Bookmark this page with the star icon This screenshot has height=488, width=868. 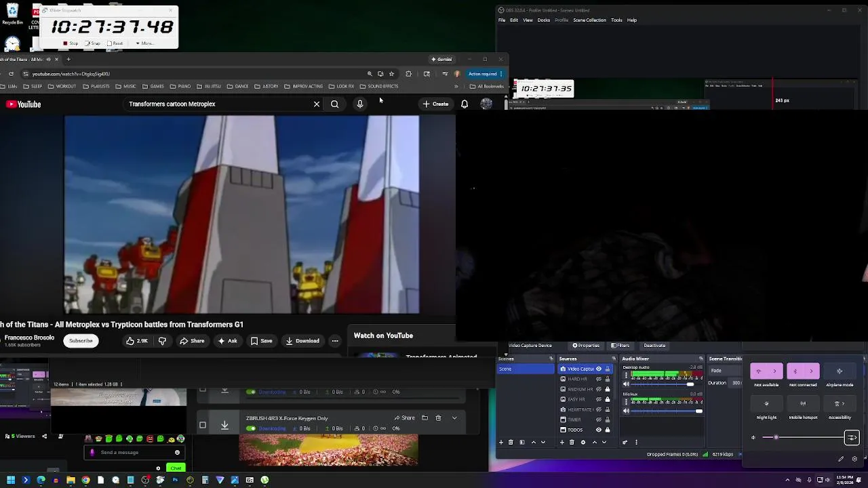click(391, 74)
